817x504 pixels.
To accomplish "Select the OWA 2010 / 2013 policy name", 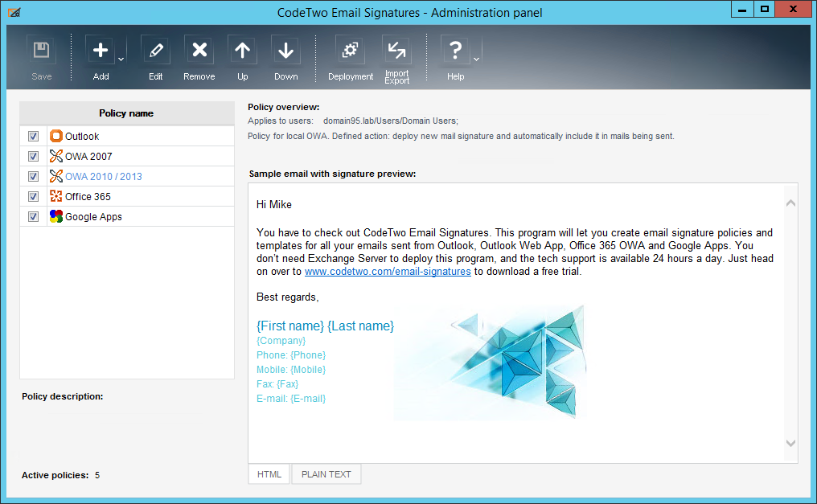I will [103, 177].
